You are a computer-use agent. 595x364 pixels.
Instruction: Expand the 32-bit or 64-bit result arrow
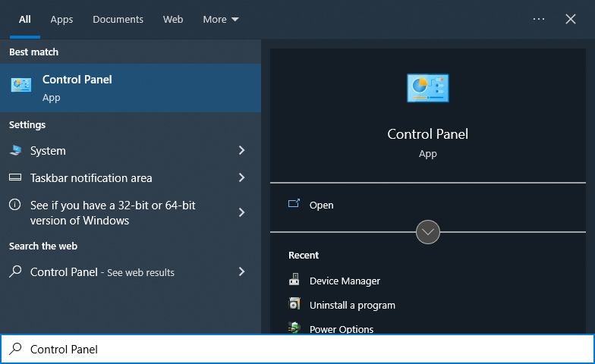click(x=241, y=212)
